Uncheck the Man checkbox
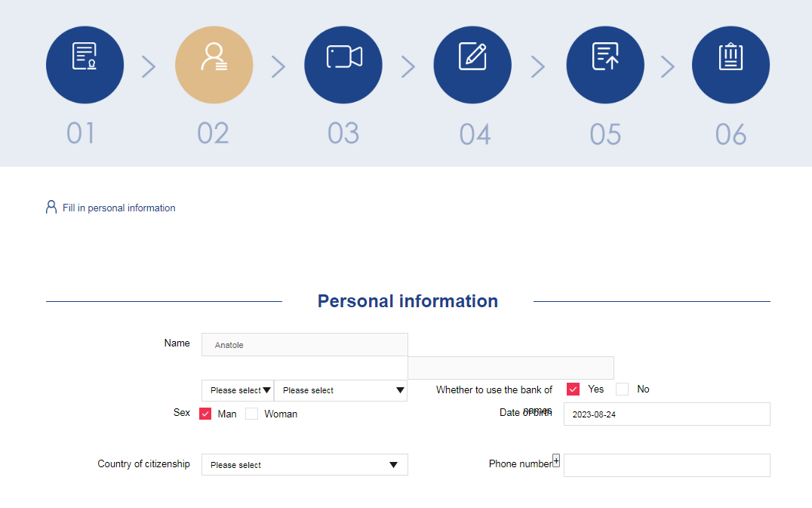The image size is (812, 508). point(205,414)
